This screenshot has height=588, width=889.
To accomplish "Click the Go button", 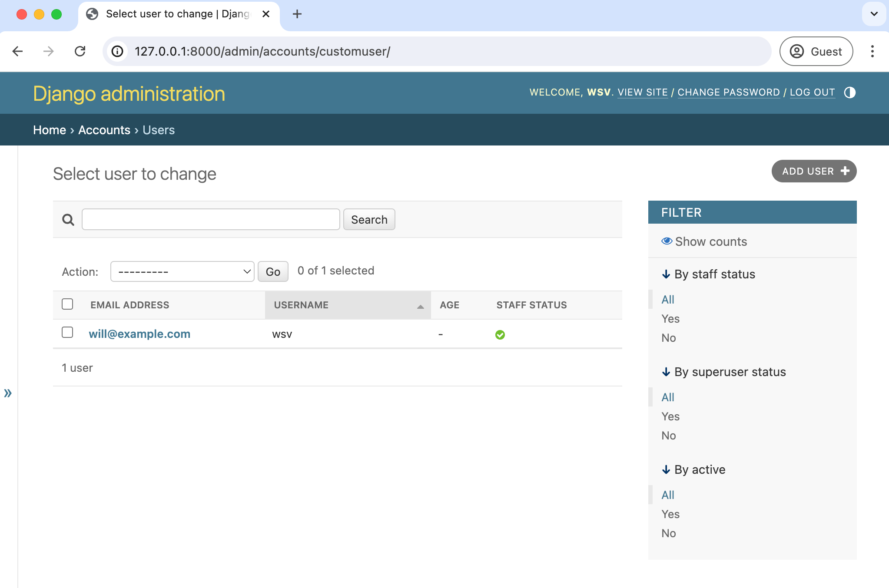I will (273, 271).
